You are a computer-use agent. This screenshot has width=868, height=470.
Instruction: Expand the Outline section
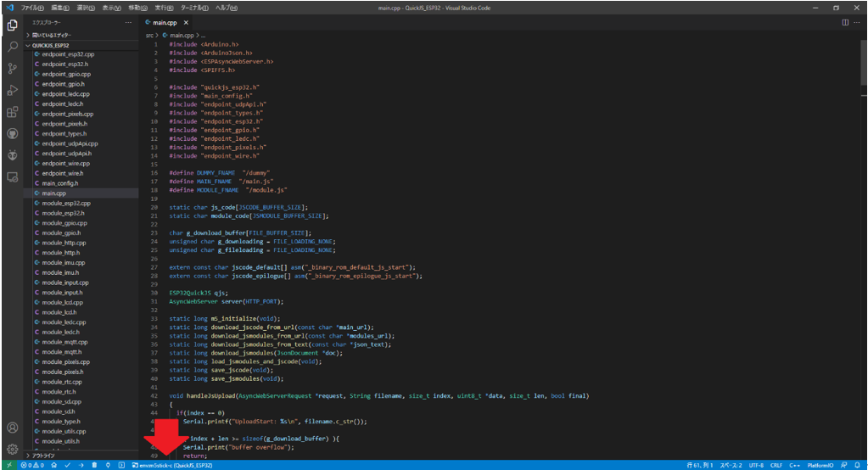click(81, 456)
